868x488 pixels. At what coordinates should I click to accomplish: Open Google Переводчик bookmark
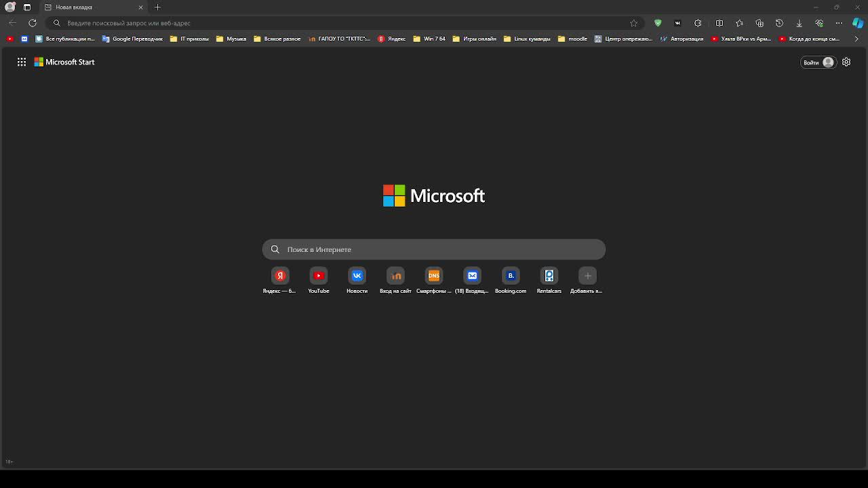[x=133, y=39]
